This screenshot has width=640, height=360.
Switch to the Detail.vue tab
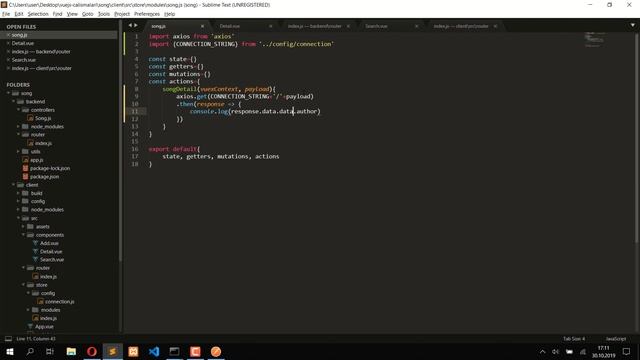click(230, 26)
